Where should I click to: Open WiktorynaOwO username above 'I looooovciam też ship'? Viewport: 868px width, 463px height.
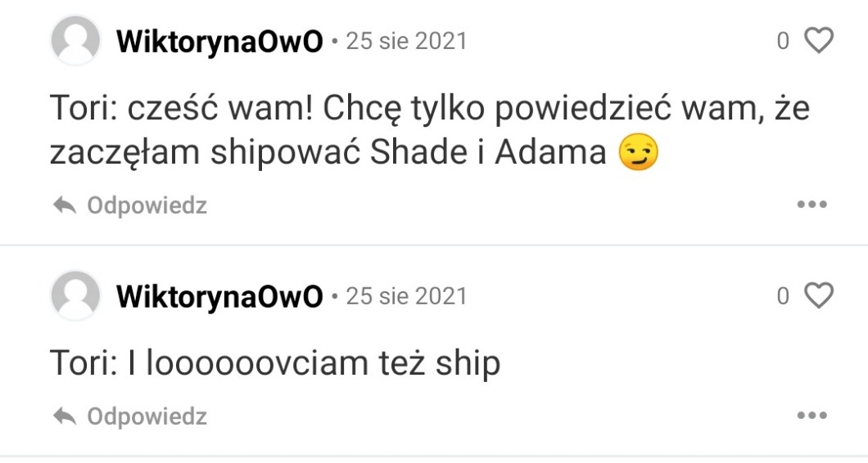point(219,296)
